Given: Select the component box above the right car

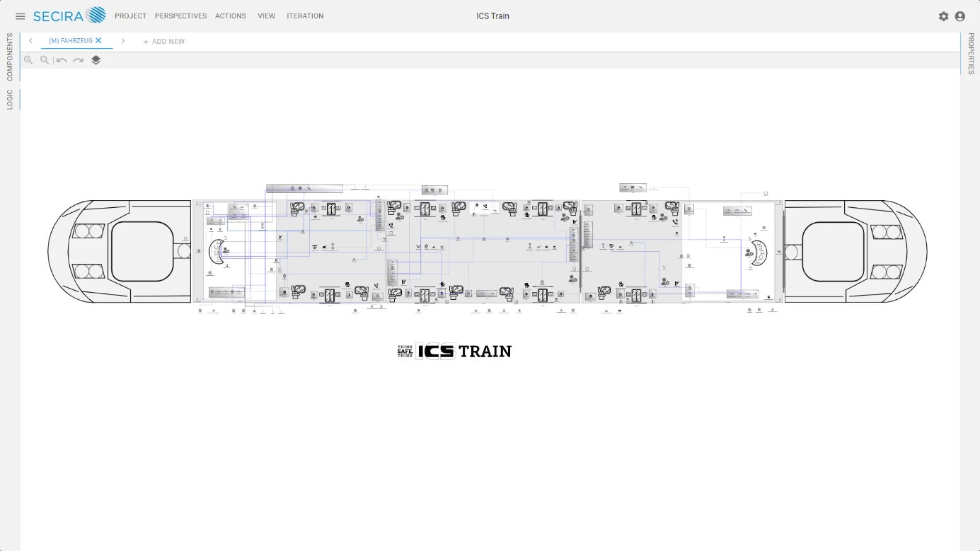Looking at the screenshot, I should (633, 187).
